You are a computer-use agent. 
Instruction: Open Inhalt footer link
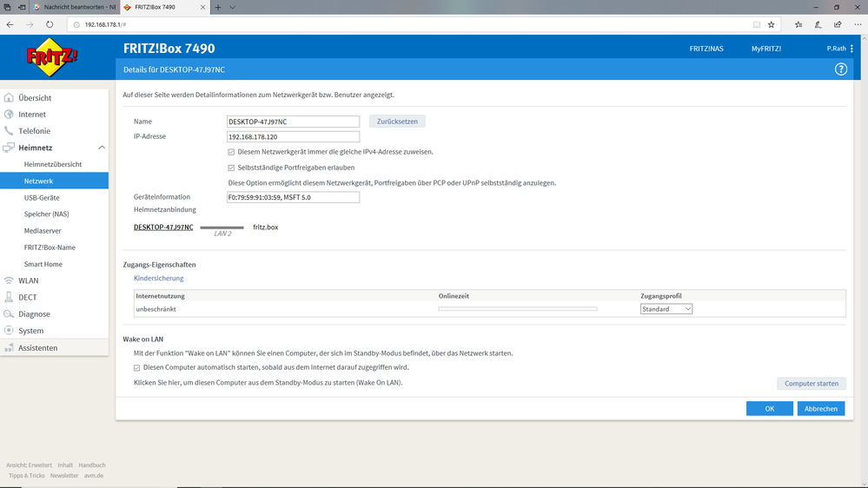[65, 465]
